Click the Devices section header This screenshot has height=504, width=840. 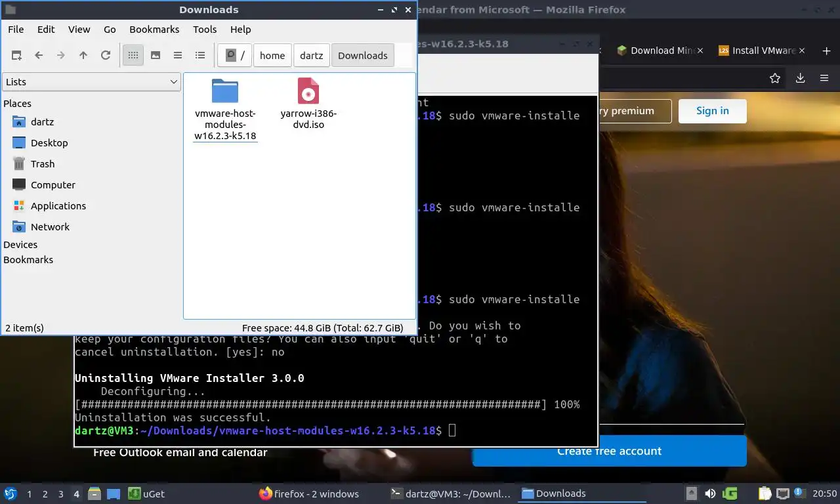pos(20,245)
